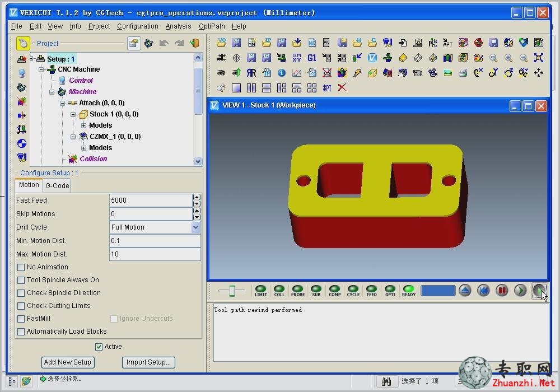Click the blue V VERICUT toolbar icon
Screen dimensions: 560x392
pos(372,58)
